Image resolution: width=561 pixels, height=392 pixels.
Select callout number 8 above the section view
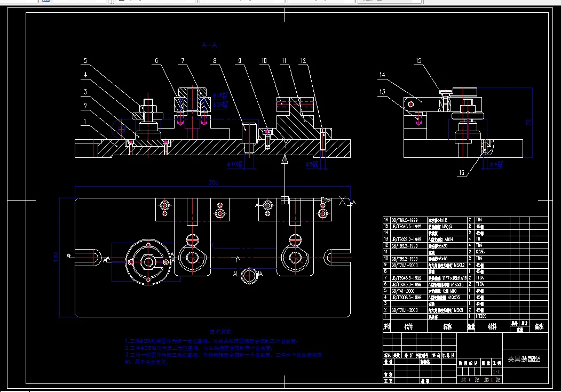click(x=215, y=61)
